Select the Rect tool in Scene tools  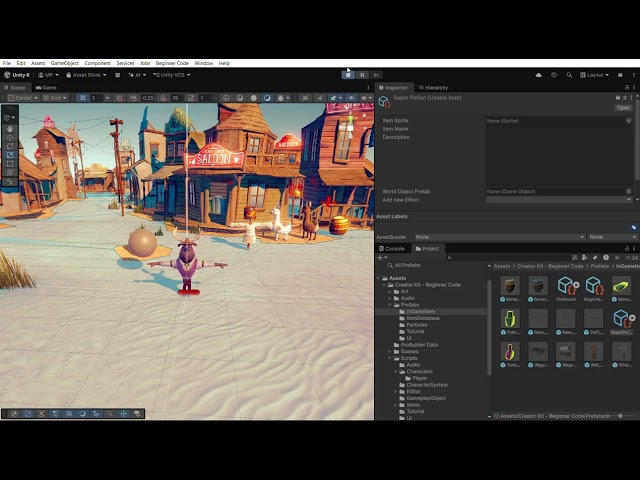pos(10,164)
